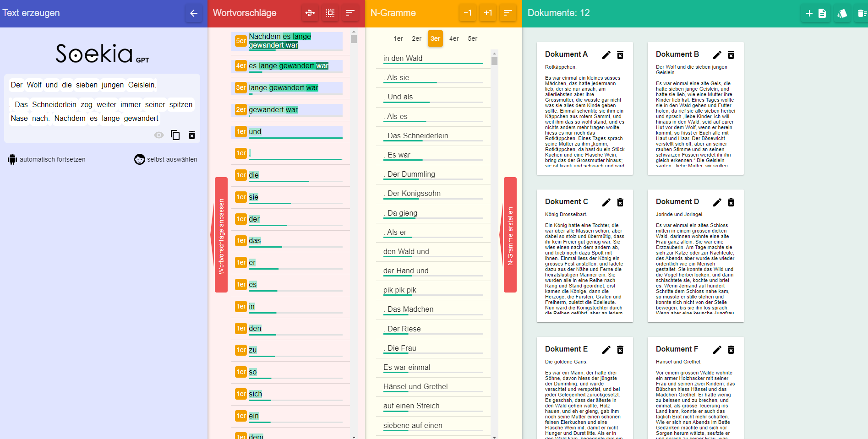
Task: Enable 'automatisch fortsetzen' mode
Action: tap(46, 159)
